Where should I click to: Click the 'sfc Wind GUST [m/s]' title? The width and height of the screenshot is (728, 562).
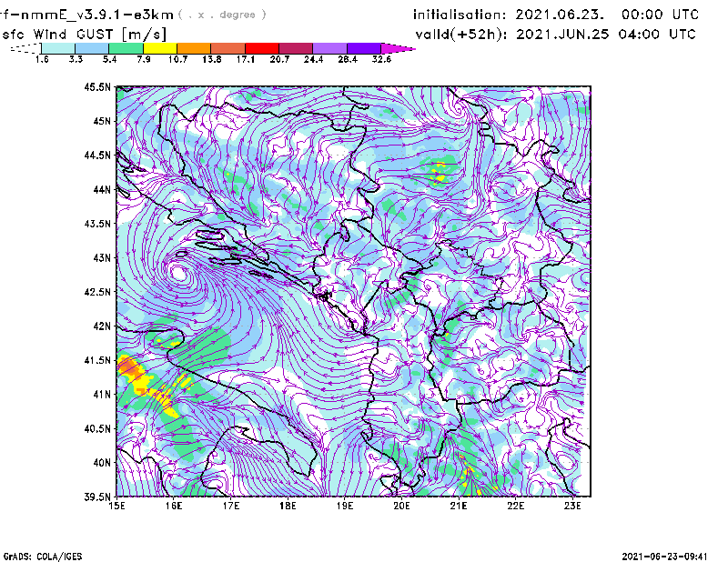(x=84, y=35)
